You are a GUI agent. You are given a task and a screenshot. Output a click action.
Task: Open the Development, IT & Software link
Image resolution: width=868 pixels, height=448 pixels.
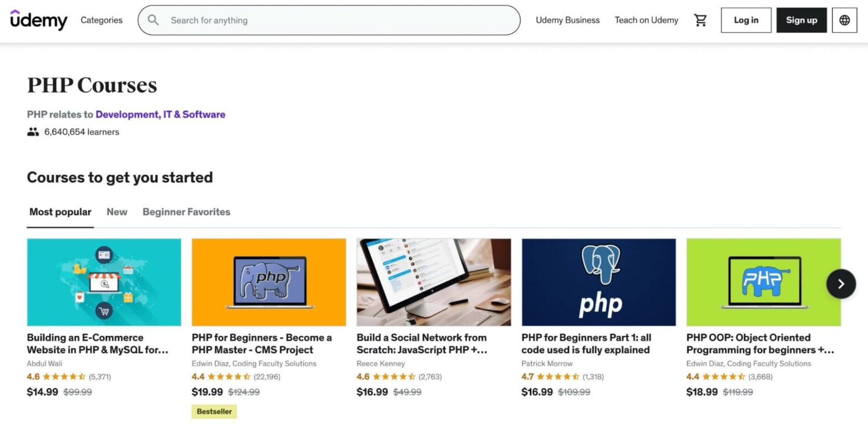pos(161,114)
